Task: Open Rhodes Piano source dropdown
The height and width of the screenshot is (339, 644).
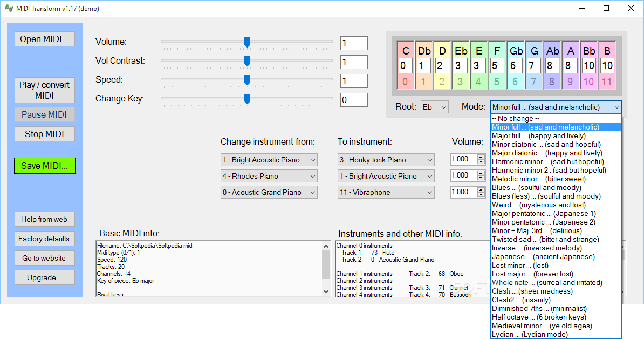Action: point(269,177)
